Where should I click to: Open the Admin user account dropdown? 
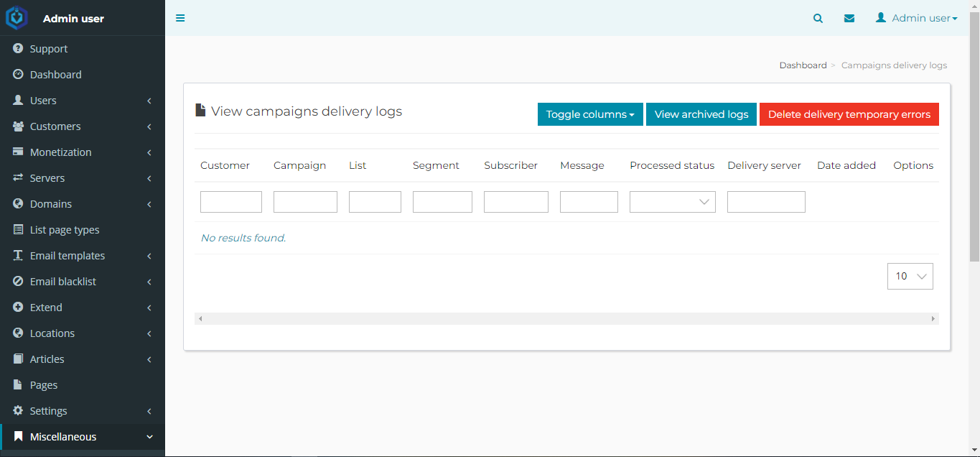click(x=917, y=17)
